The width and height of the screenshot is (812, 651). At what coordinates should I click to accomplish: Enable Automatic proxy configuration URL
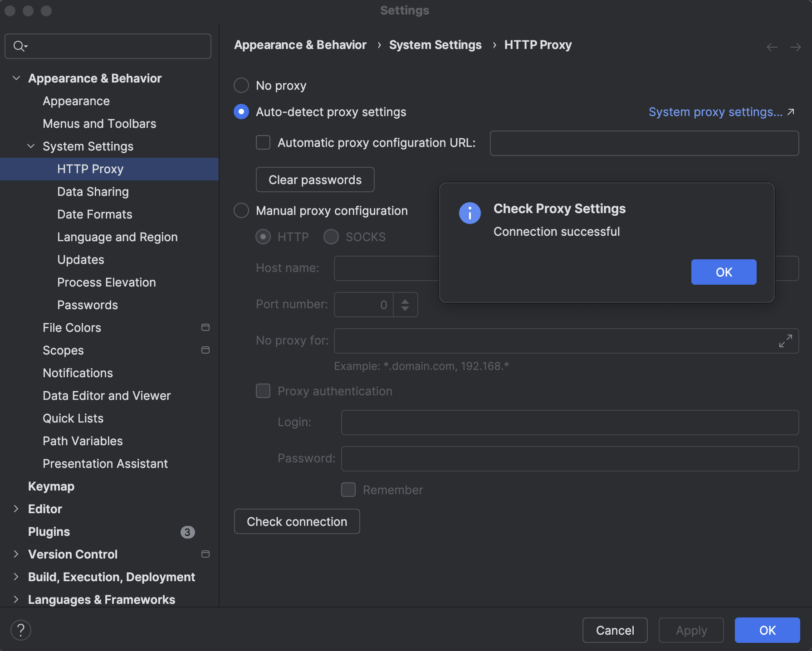[263, 142]
